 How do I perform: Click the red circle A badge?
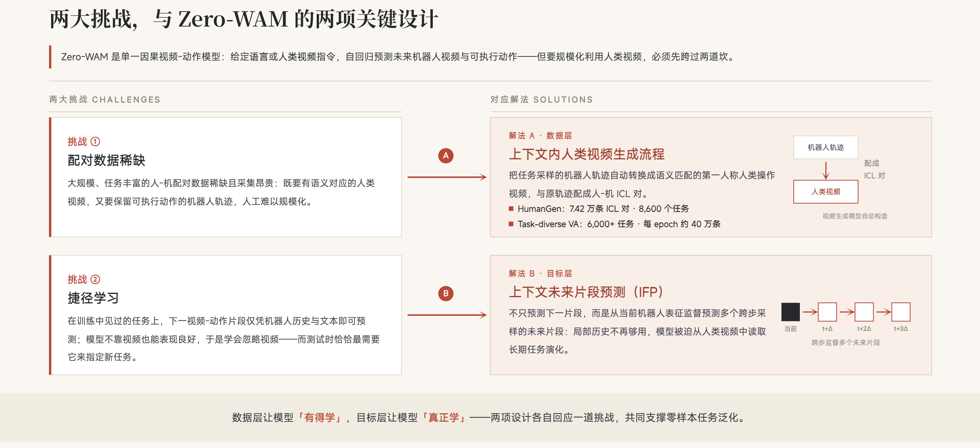click(x=445, y=156)
